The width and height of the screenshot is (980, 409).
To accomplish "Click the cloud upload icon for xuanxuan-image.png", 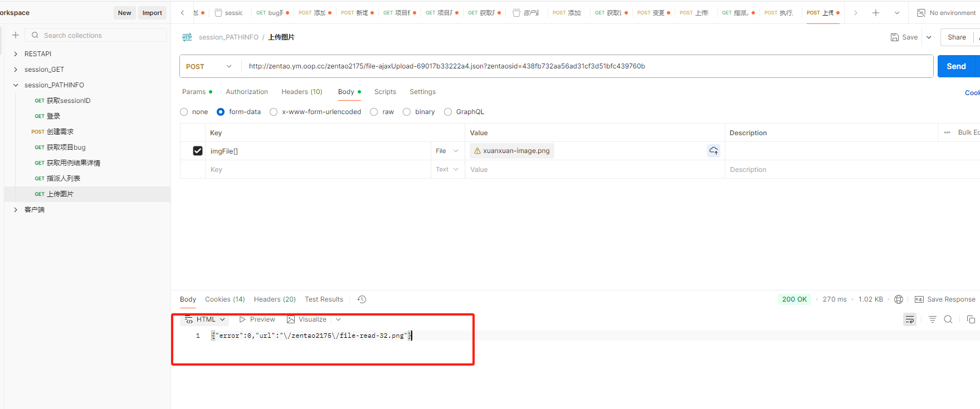I will (714, 151).
